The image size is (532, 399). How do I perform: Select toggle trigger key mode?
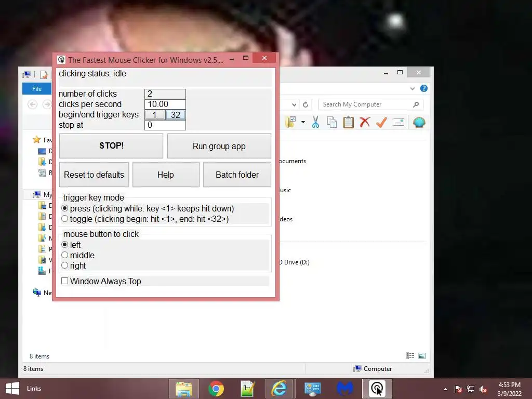(x=65, y=219)
